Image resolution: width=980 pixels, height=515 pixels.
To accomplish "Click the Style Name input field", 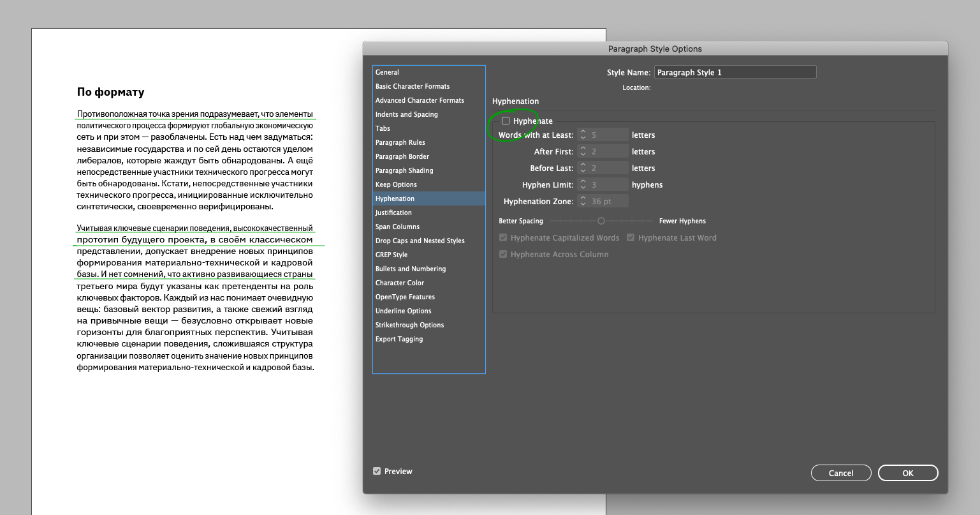I will pyautogui.click(x=735, y=72).
